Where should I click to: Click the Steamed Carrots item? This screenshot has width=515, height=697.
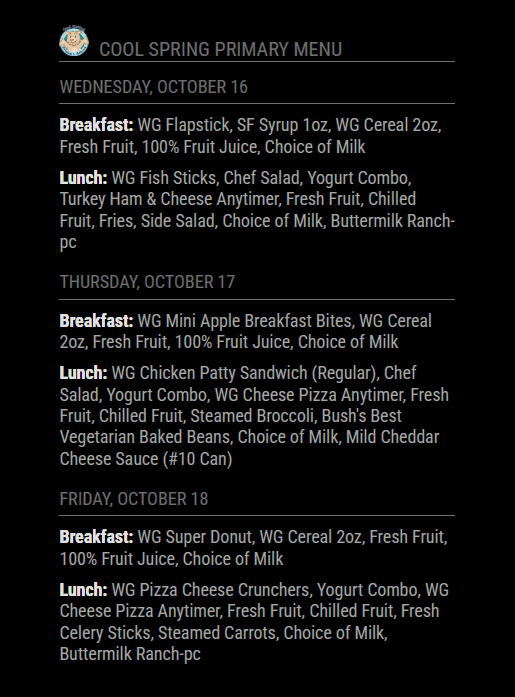pos(217,633)
